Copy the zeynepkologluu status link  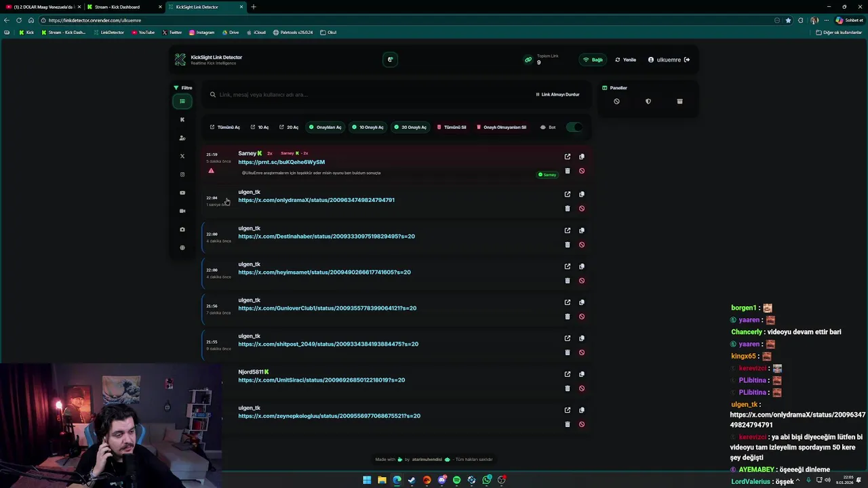click(581, 410)
